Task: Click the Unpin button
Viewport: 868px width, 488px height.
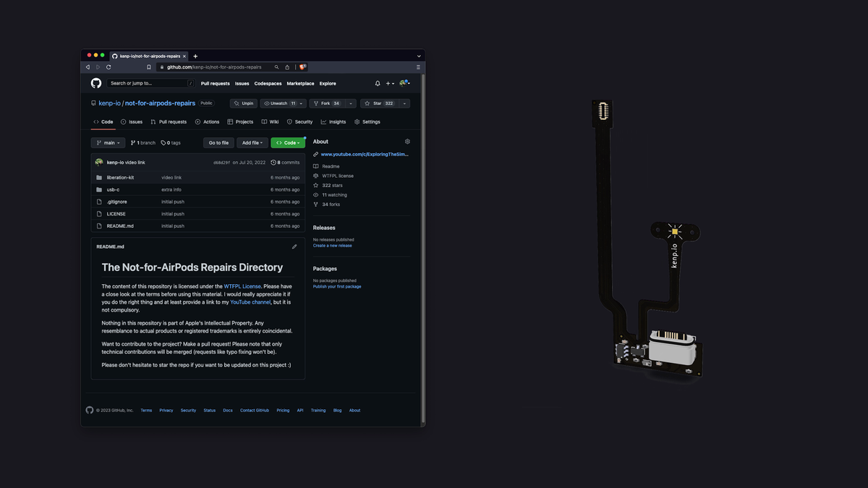Action: pyautogui.click(x=244, y=103)
